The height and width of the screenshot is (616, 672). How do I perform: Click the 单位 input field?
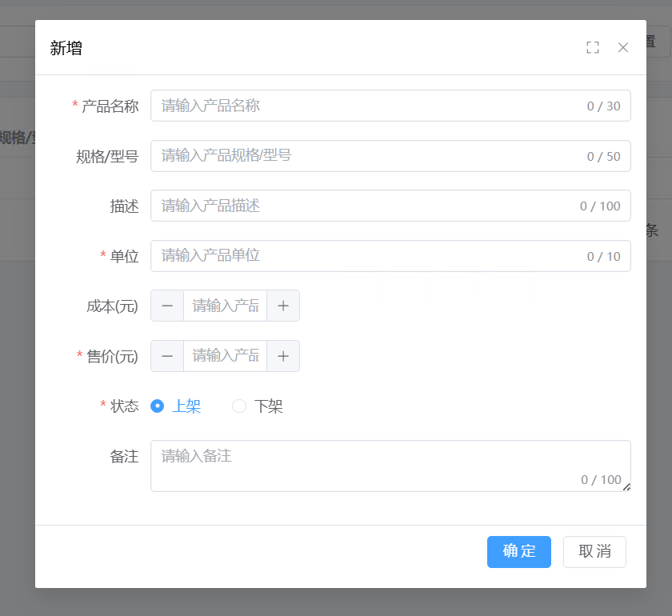tap(390, 256)
